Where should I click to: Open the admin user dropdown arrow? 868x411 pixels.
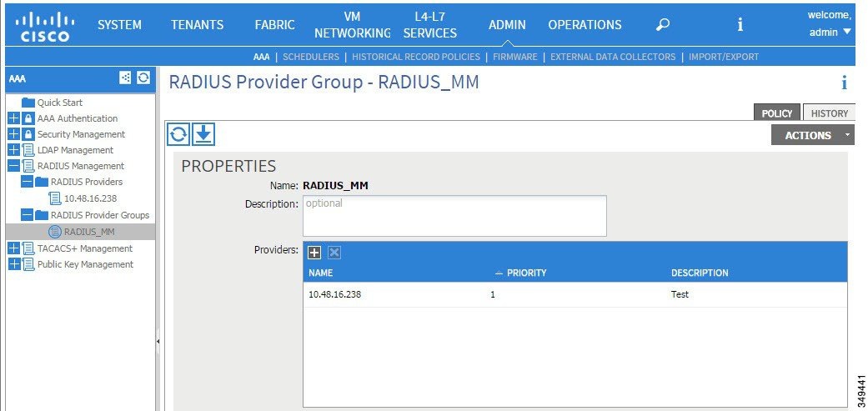(847, 32)
